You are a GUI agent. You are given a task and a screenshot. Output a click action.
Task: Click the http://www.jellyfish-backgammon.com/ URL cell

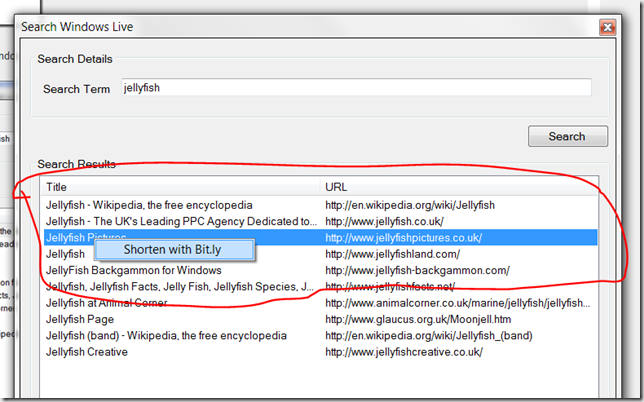click(417, 270)
